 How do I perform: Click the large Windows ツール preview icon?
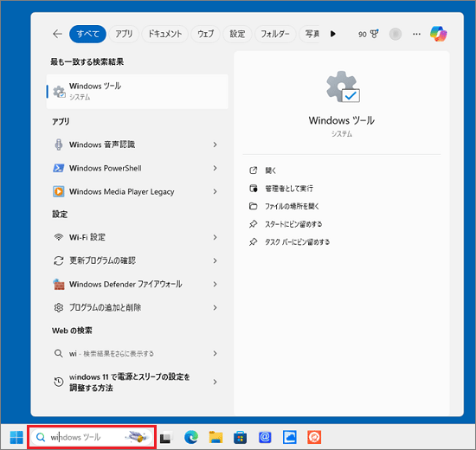click(x=343, y=87)
